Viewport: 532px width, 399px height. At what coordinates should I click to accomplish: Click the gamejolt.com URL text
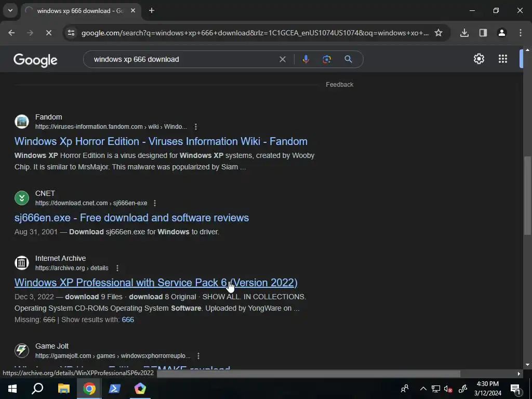[x=113, y=356]
